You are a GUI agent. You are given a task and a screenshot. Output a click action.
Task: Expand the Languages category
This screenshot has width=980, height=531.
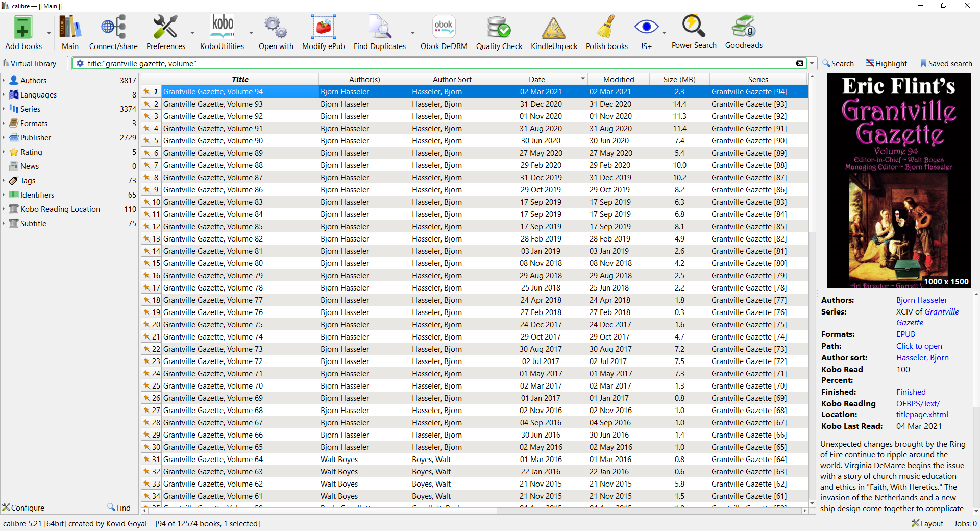click(x=4, y=94)
